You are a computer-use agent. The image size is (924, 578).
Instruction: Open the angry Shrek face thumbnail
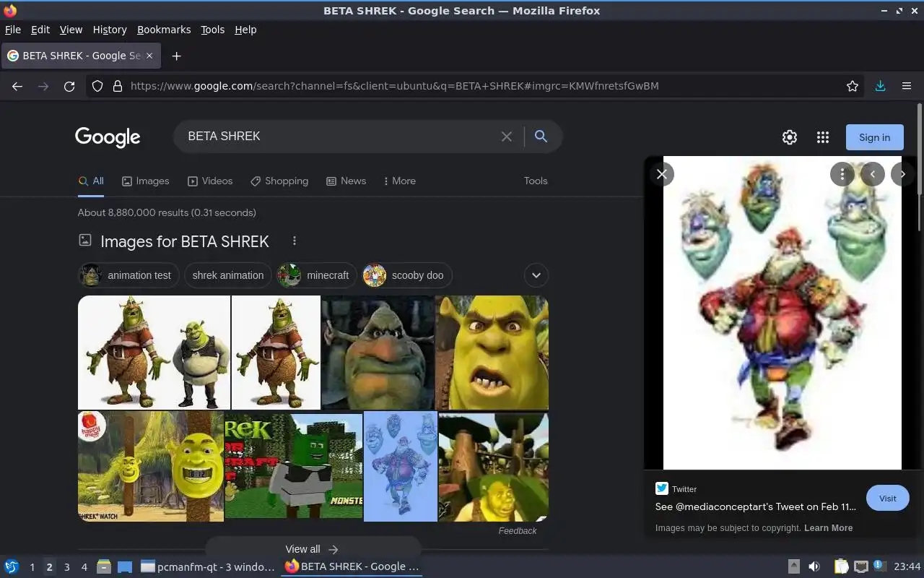[492, 352]
